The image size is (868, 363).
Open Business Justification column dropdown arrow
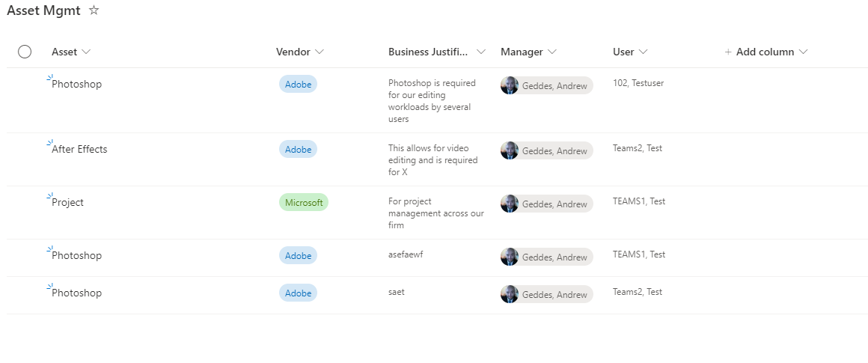click(x=481, y=52)
